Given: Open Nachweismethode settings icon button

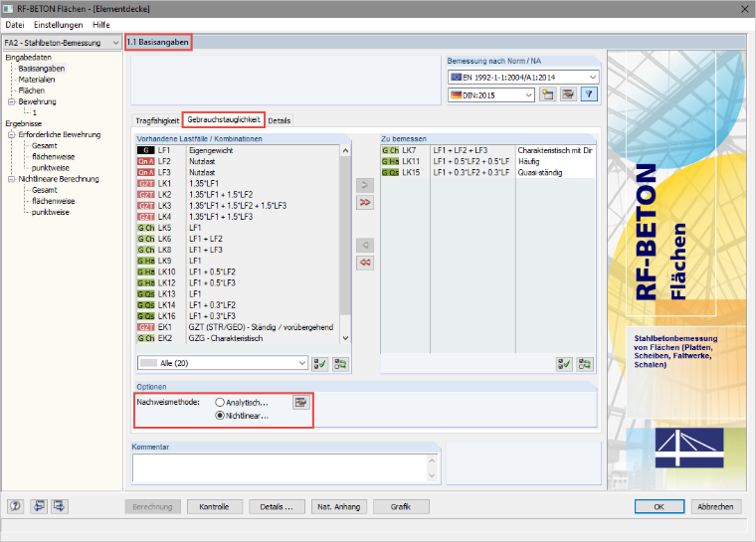Looking at the screenshot, I should [x=300, y=402].
